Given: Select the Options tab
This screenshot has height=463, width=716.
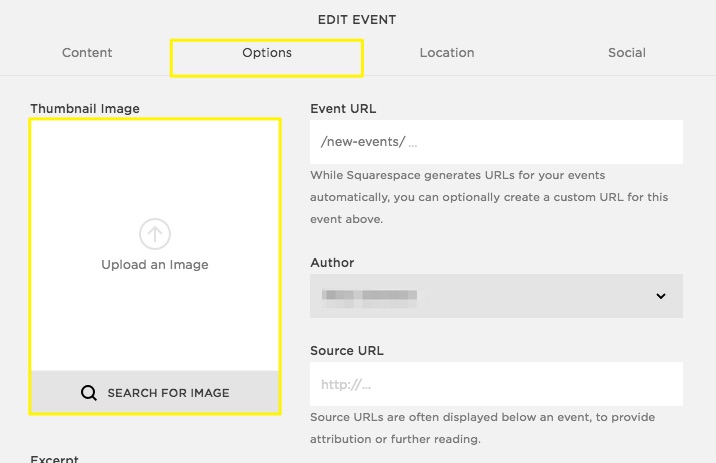Looking at the screenshot, I should pos(267,53).
